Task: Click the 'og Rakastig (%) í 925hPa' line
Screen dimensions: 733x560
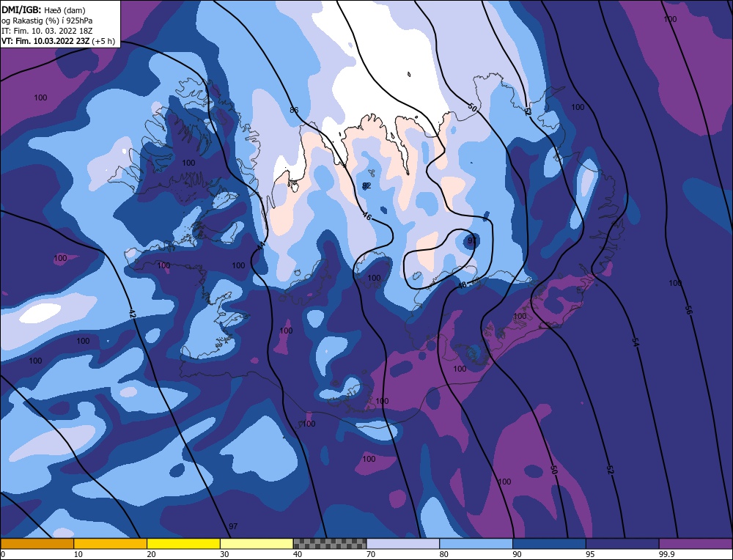Action: 47,20
